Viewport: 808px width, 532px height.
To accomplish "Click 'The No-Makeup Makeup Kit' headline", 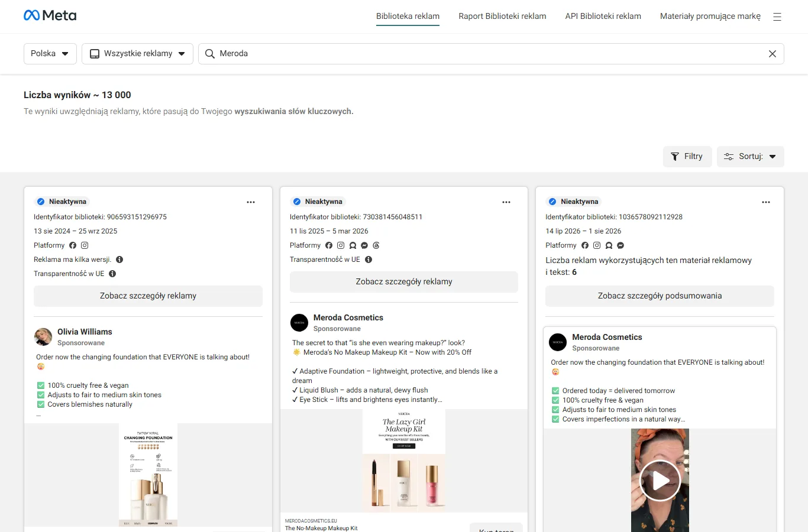I will pos(321,528).
